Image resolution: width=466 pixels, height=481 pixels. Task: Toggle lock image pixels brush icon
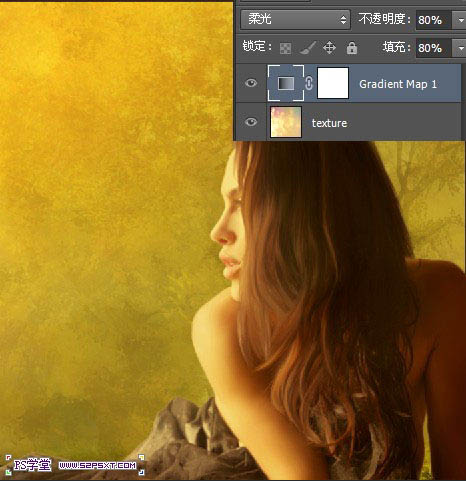pos(308,48)
